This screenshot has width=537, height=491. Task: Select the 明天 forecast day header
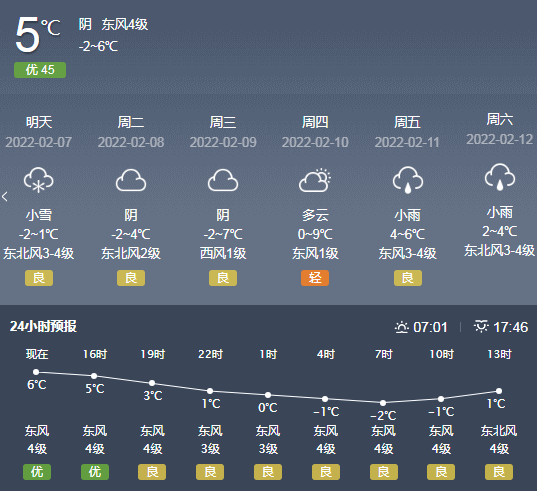click(x=39, y=122)
